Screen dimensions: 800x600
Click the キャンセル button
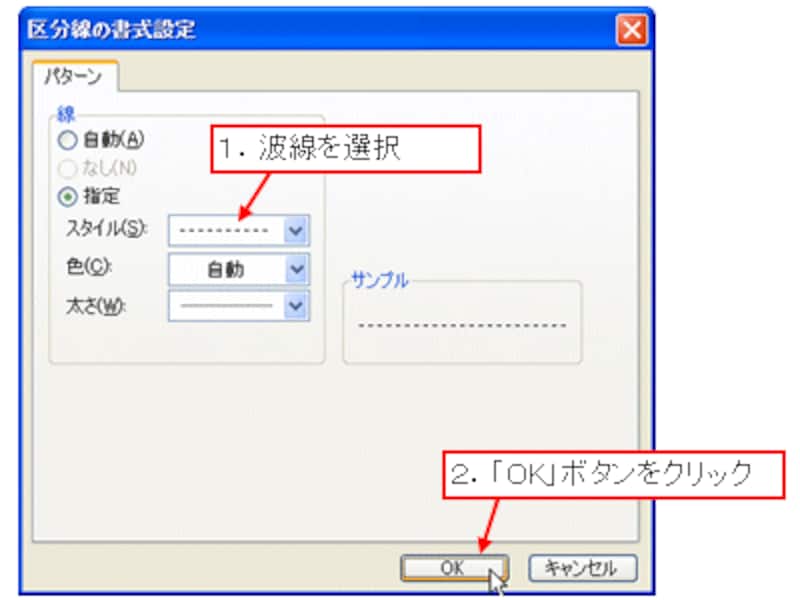click(583, 568)
